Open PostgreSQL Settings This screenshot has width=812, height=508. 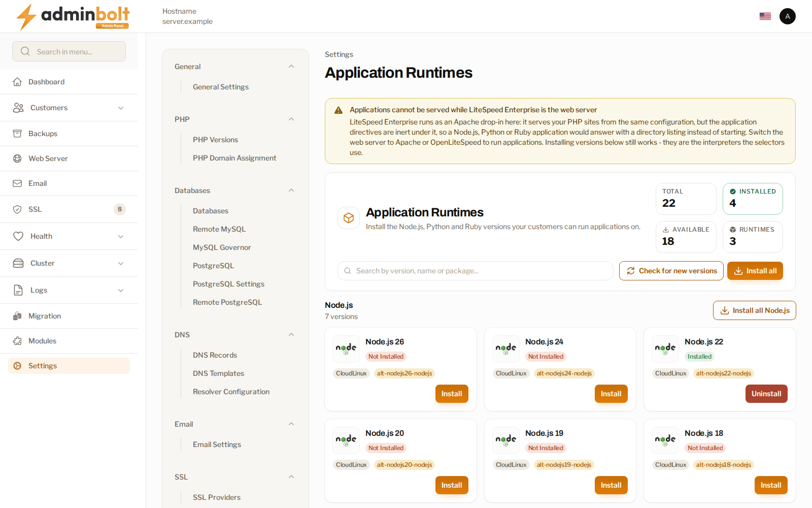(x=228, y=284)
